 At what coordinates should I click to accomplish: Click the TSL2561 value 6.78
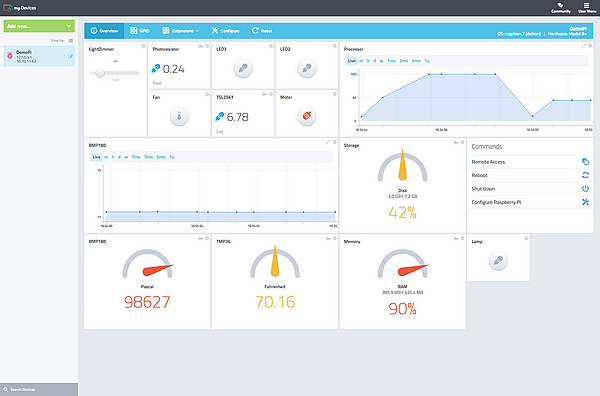(237, 117)
